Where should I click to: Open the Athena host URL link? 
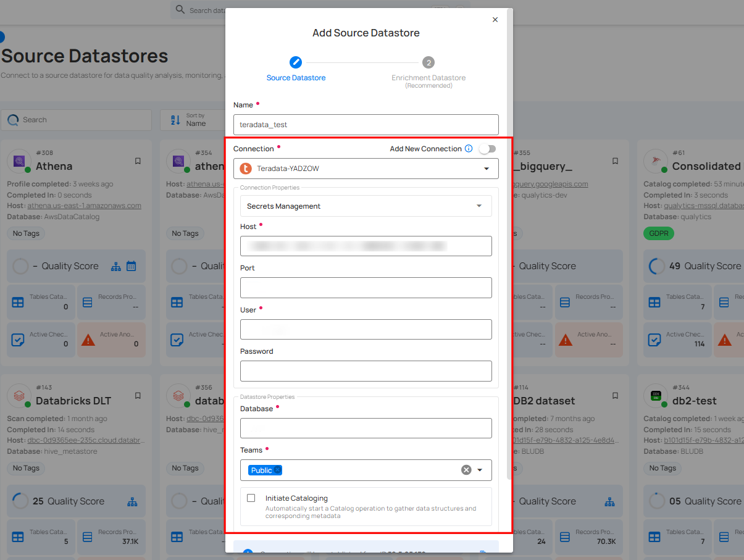pyautogui.click(x=85, y=206)
